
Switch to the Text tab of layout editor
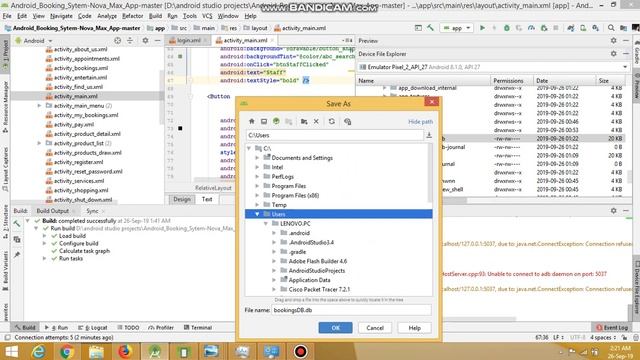point(207,199)
